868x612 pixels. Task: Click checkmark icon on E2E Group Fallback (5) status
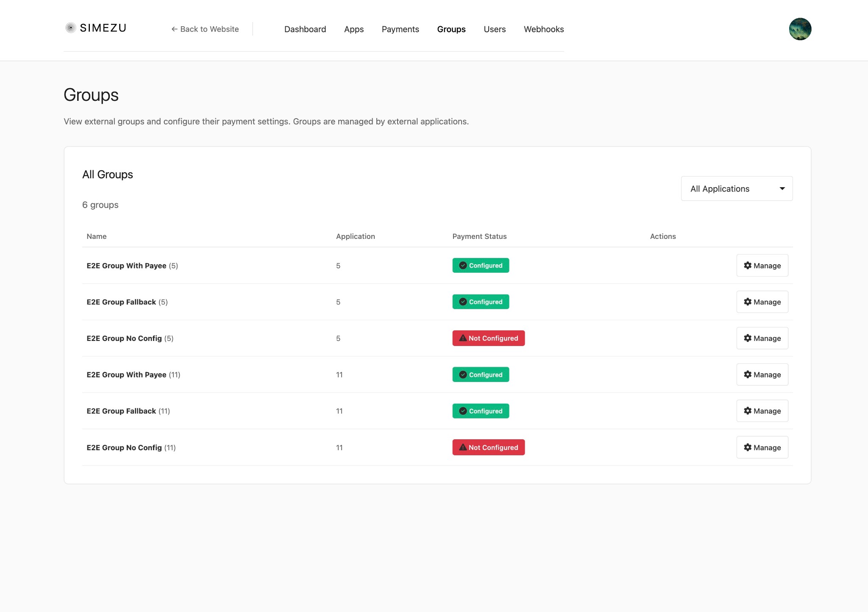click(x=463, y=302)
